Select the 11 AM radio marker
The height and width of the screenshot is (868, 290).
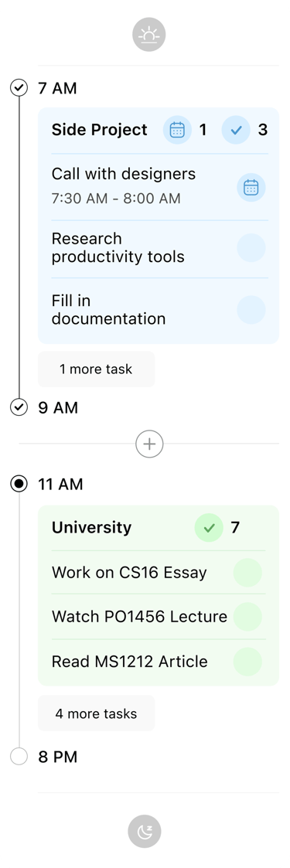pyautogui.click(x=19, y=484)
